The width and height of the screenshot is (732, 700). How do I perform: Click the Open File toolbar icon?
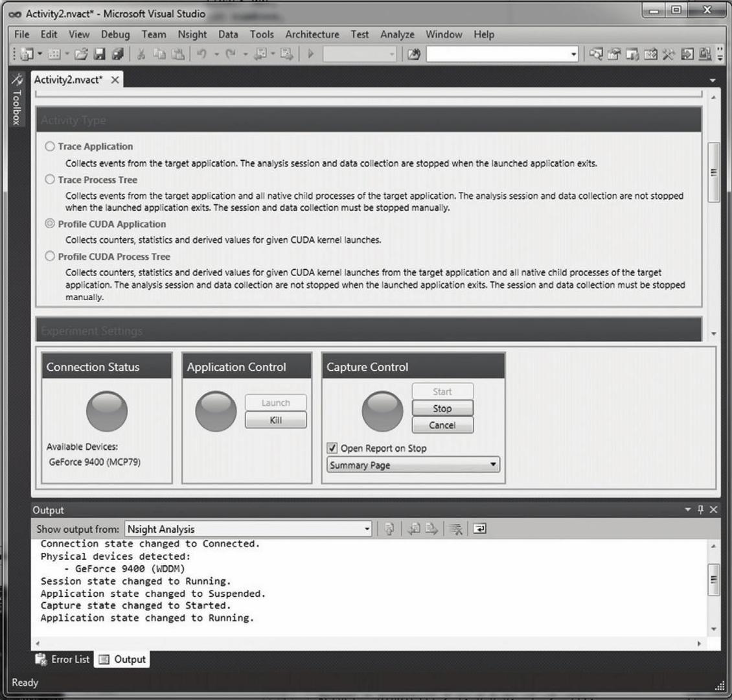81,54
